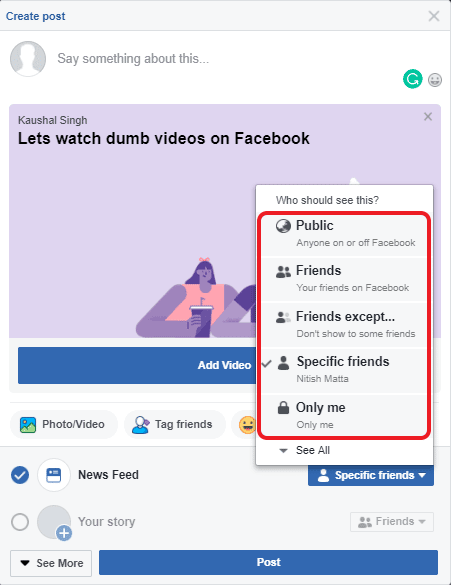Select the Your story radio button
This screenshot has width=451, height=585.
point(20,522)
